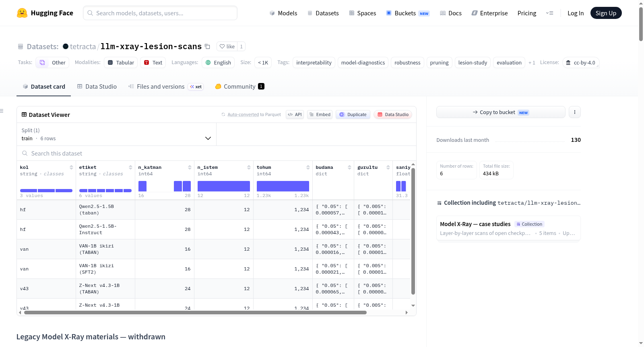The height and width of the screenshot is (347, 644).
Task: Click the model-diagnostics tag
Action: (x=363, y=62)
